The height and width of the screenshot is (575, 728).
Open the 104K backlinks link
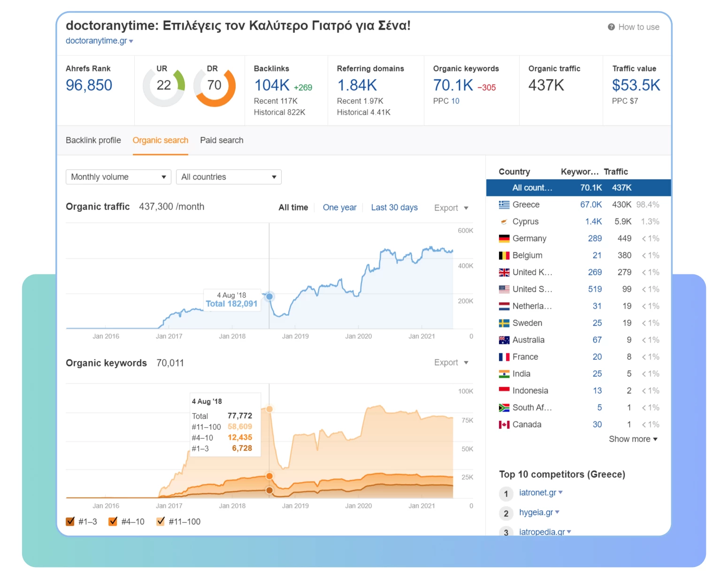coord(272,85)
